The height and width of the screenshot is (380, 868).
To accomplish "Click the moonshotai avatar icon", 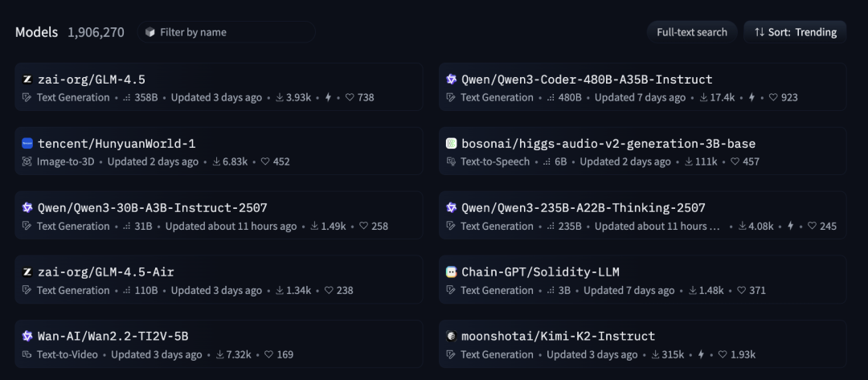I will (x=451, y=337).
